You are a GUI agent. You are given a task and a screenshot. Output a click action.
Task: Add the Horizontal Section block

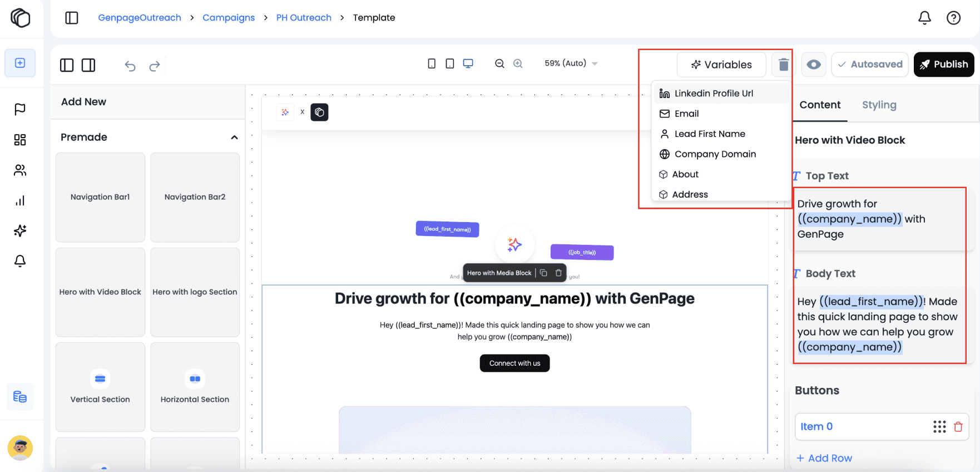pos(195,387)
